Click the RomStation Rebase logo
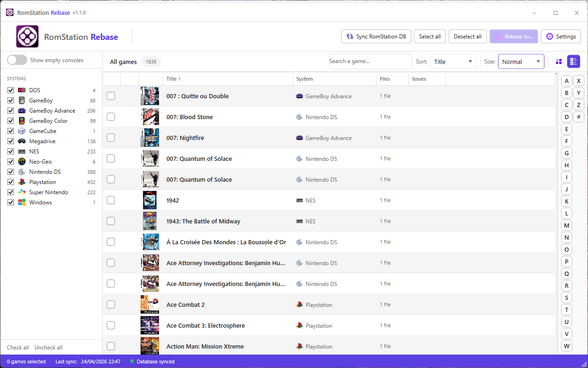The width and height of the screenshot is (588, 368). tap(27, 37)
